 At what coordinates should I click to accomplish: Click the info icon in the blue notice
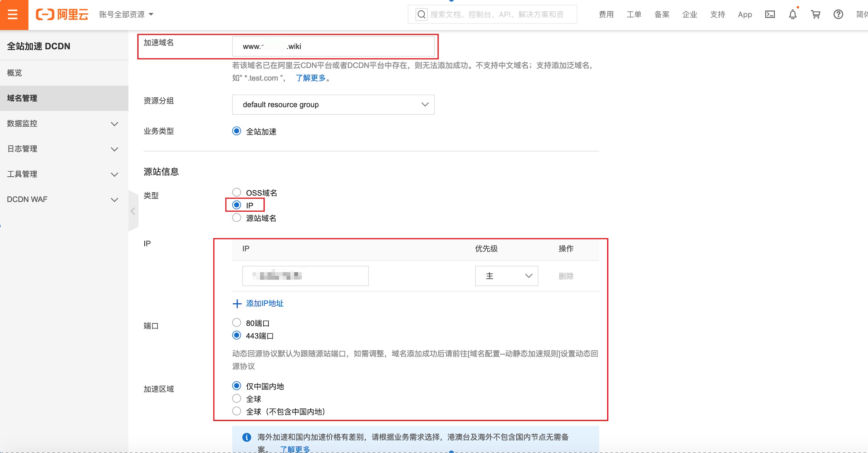click(x=247, y=437)
